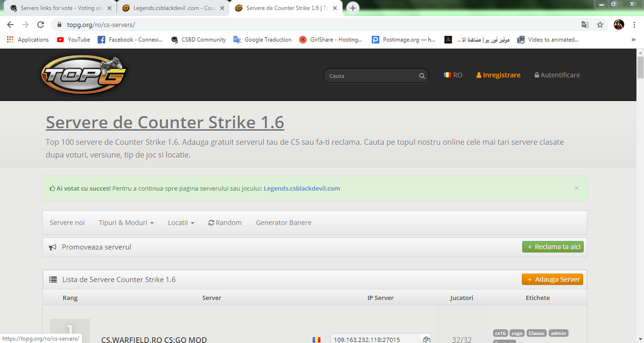Open the YouTube bookmark
The height and width of the screenshot is (343, 644).
point(73,40)
